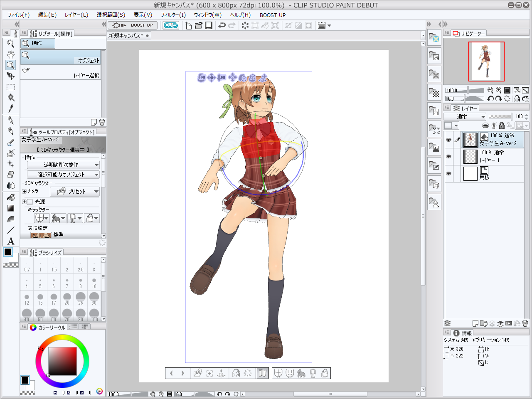Image resolution: width=532 pixels, height=399 pixels.
Task: Hide the レイヤー 1 layer
Action: (448, 157)
